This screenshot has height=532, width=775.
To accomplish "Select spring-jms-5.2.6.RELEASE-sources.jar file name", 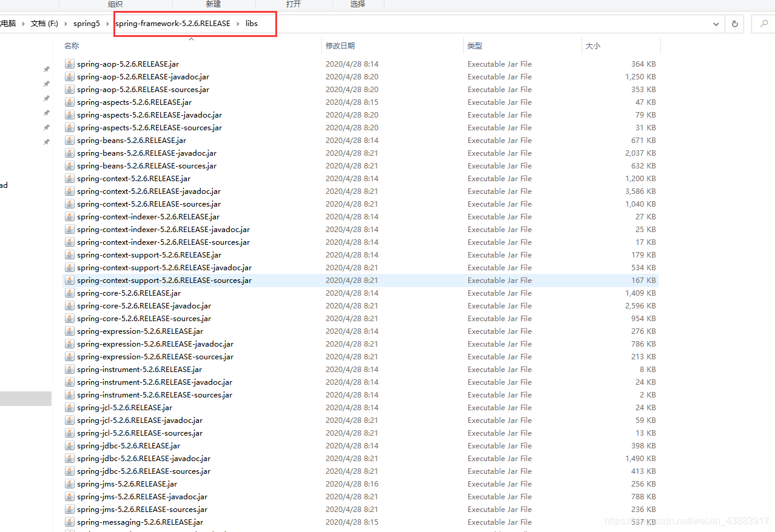I will (x=142, y=509).
